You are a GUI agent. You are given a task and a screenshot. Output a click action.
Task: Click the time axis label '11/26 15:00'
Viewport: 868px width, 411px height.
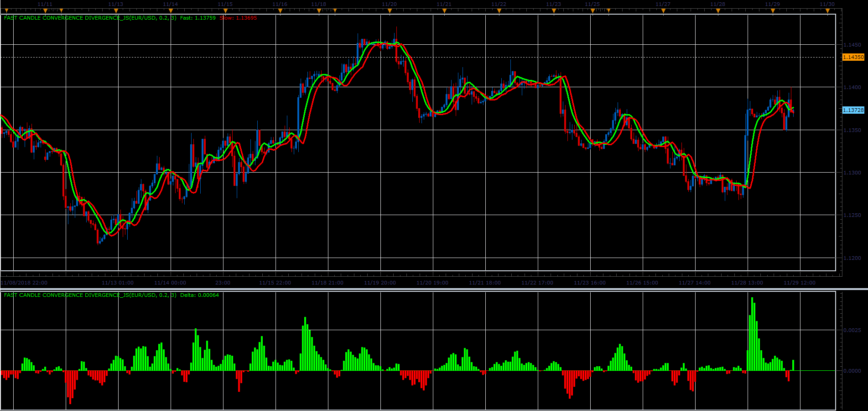pyautogui.click(x=642, y=283)
